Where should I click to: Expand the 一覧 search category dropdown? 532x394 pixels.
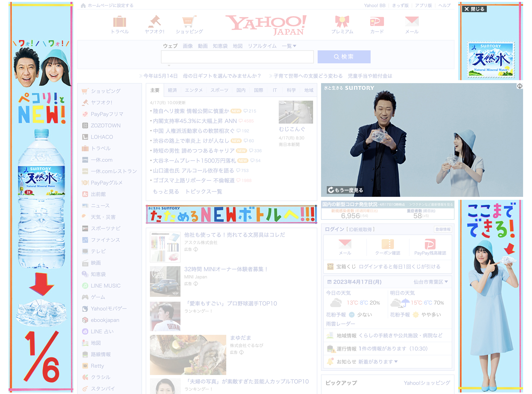[x=289, y=46]
